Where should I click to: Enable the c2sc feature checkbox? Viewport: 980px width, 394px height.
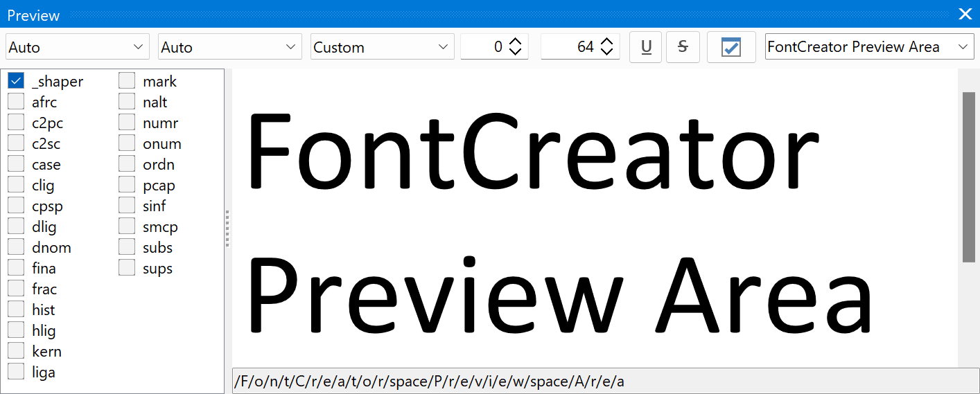pos(16,143)
